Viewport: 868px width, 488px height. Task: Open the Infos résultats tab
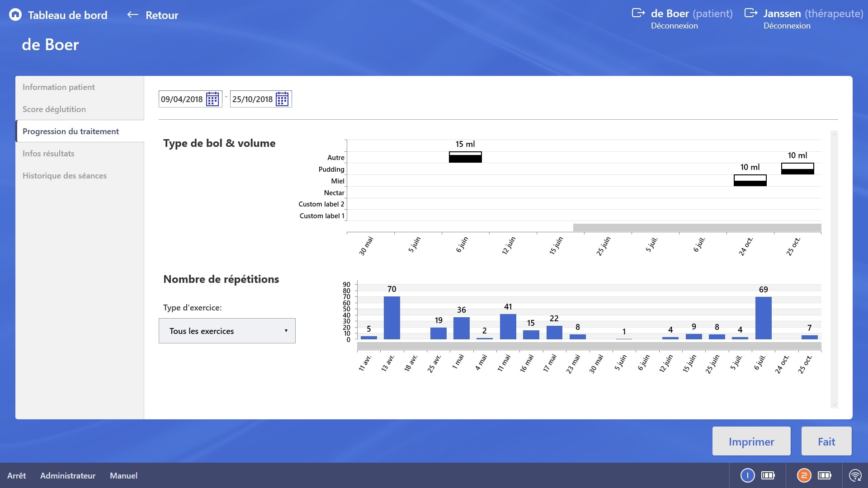coord(80,153)
